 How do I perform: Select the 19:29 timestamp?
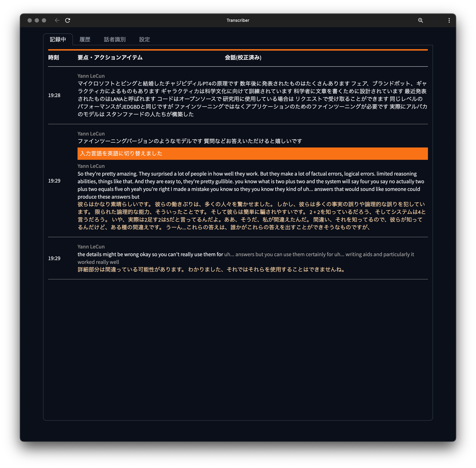[x=54, y=181]
